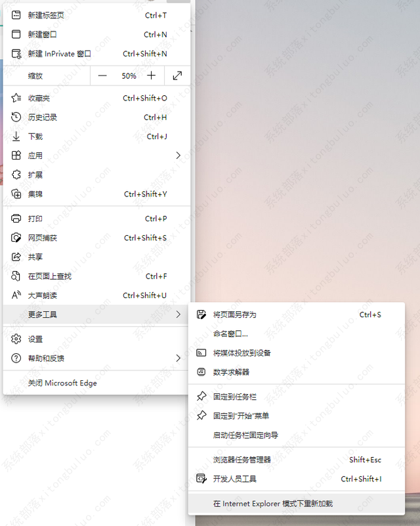Screen dimensions: 420x526
Task: Open 扩展 menu entry
Action: click(97, 175)
